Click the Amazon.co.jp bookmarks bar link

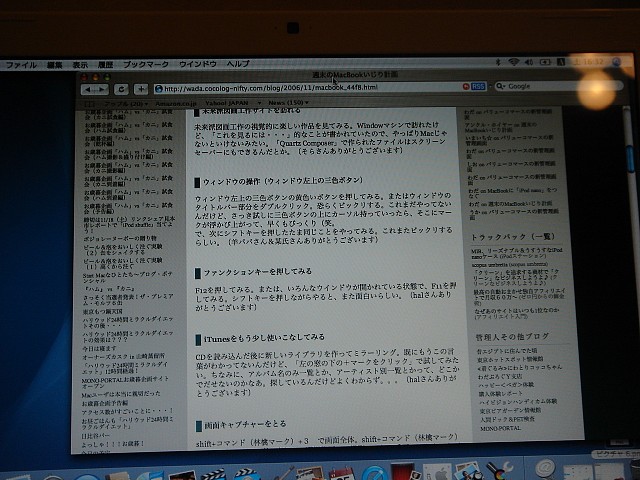[176, 102]
